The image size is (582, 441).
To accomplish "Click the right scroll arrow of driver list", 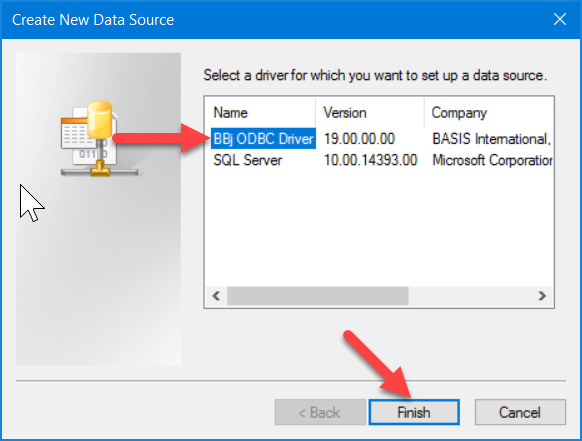I will pos(542,296).
